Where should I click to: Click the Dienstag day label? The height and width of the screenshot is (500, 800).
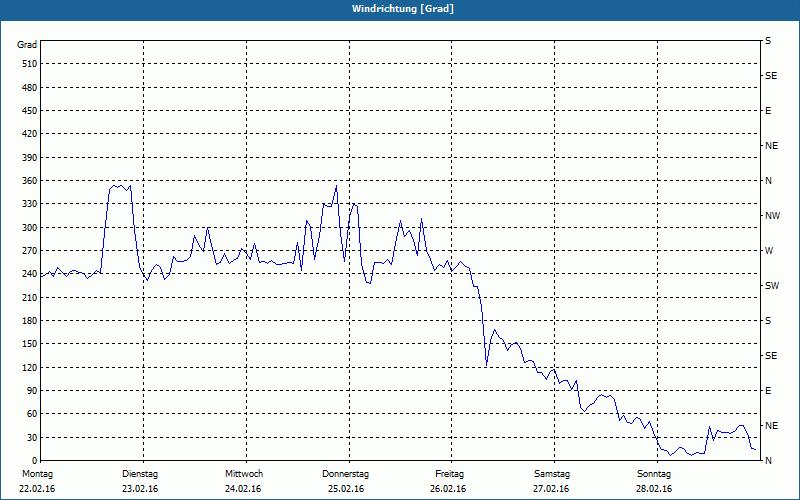point(140,474)
